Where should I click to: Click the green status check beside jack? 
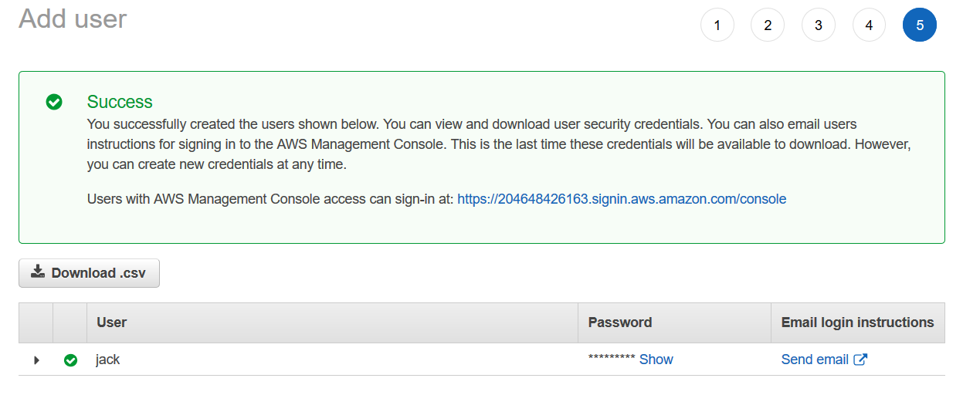point(70,360)
